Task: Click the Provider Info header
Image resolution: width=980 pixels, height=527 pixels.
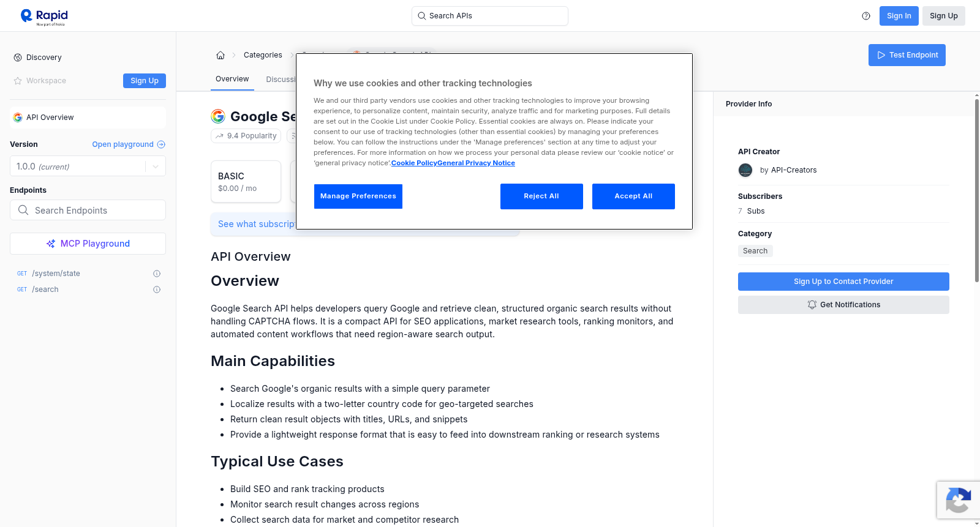Action: pyautogui.click(x=748, y=104)
